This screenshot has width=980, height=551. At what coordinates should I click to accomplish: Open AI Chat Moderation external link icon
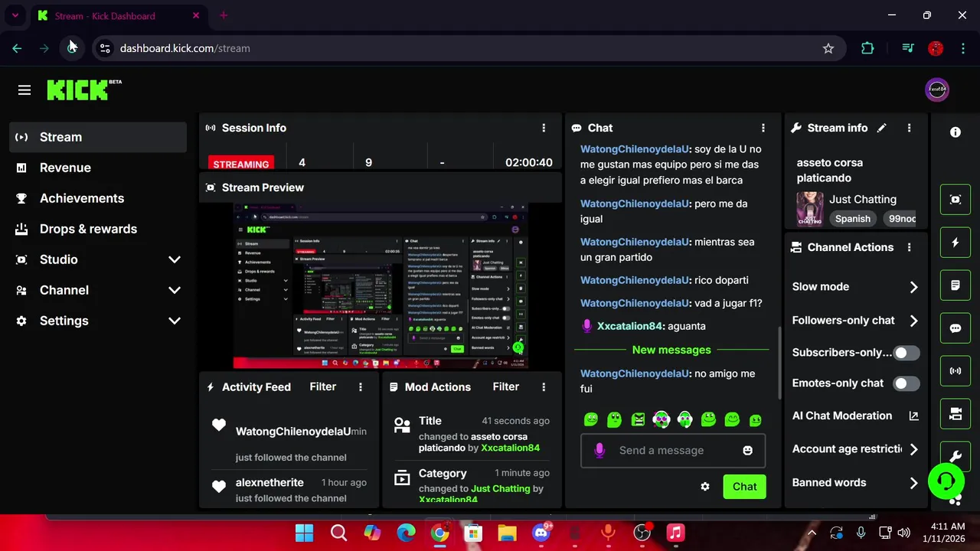coord(913,416)
